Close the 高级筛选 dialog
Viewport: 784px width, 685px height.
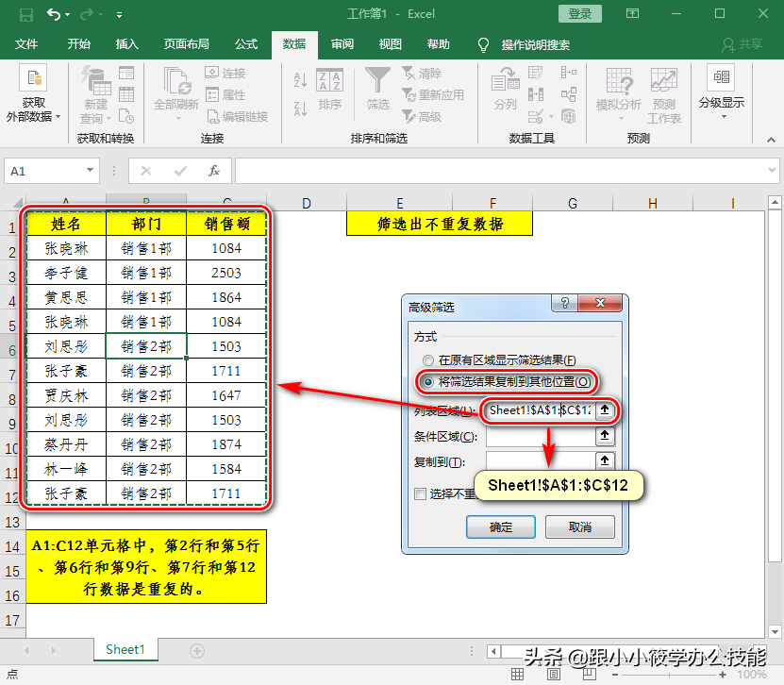(x=600, y=303)
